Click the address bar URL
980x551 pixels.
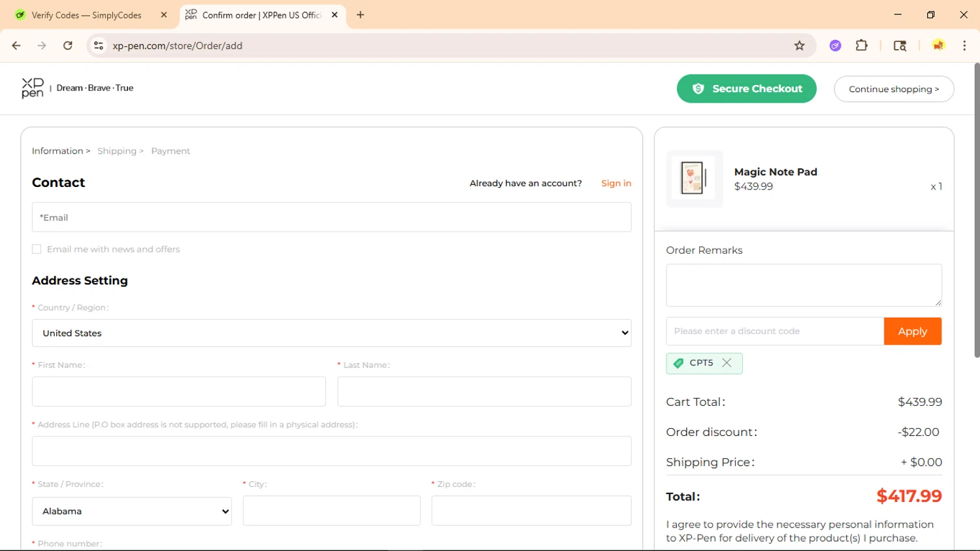click(x=178, y=46)
